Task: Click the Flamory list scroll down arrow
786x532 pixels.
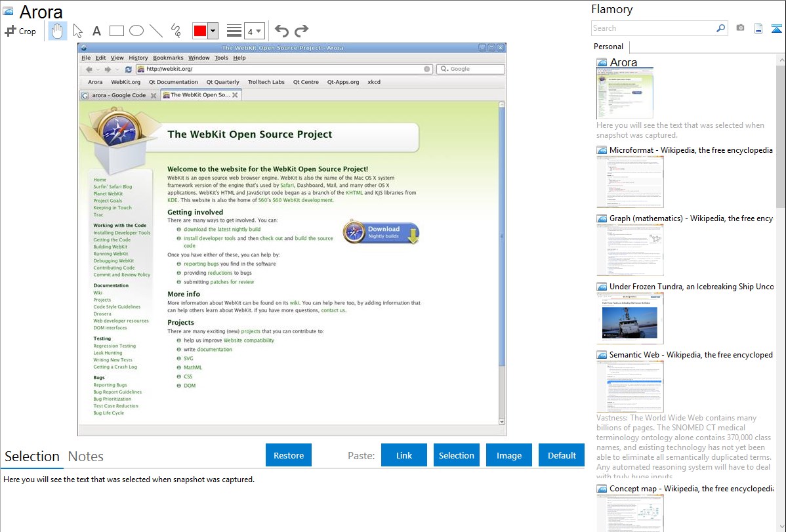Action: [x=781, y=527]
